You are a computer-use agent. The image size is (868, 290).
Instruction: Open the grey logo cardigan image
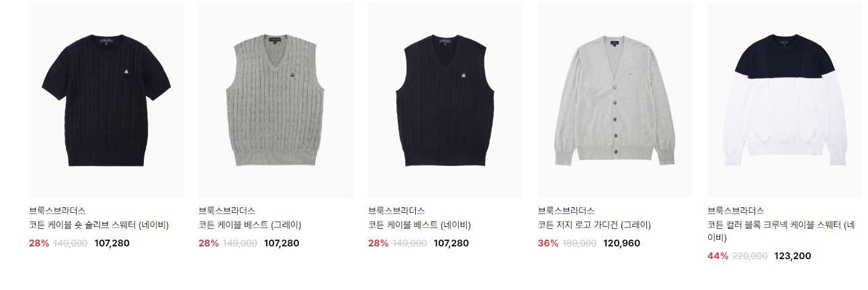pos(615,99)
